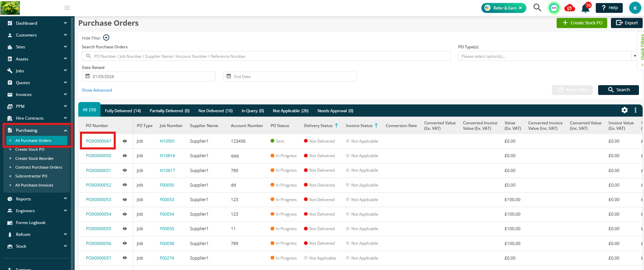Viewport: 644px width, 270px height.
Task: Click the Hire Contracts sidebar icon
Action: point(10,118)
